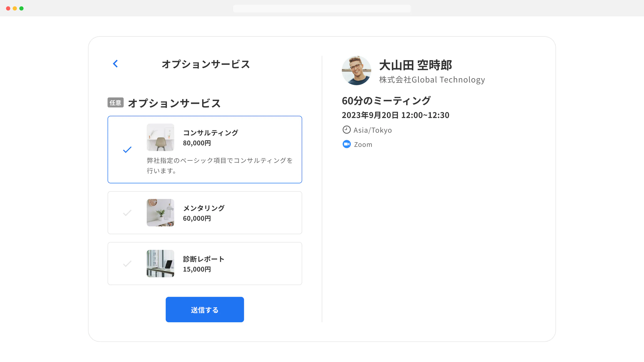Click the 任意 badge label
The image size is (644, 362).
(x=116, y=102)
